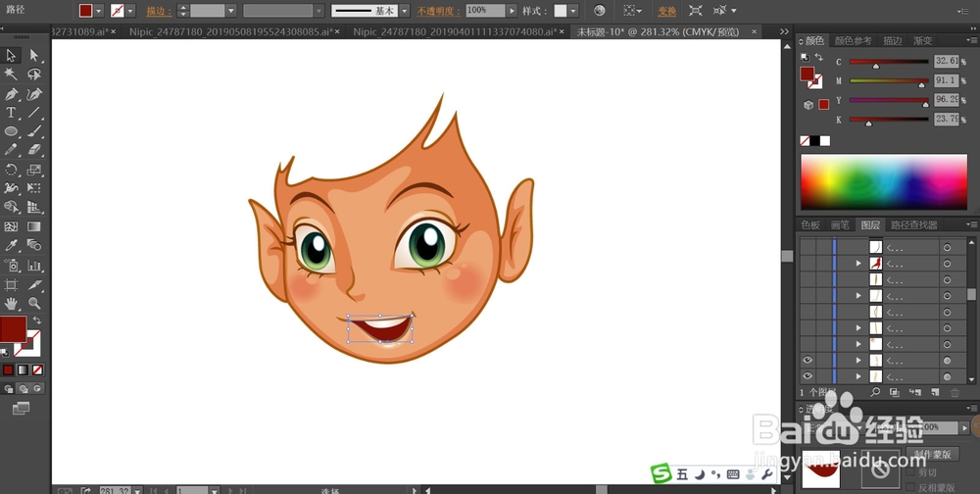Open the 基本 brush definition dropdown

[x=405, y=11]
